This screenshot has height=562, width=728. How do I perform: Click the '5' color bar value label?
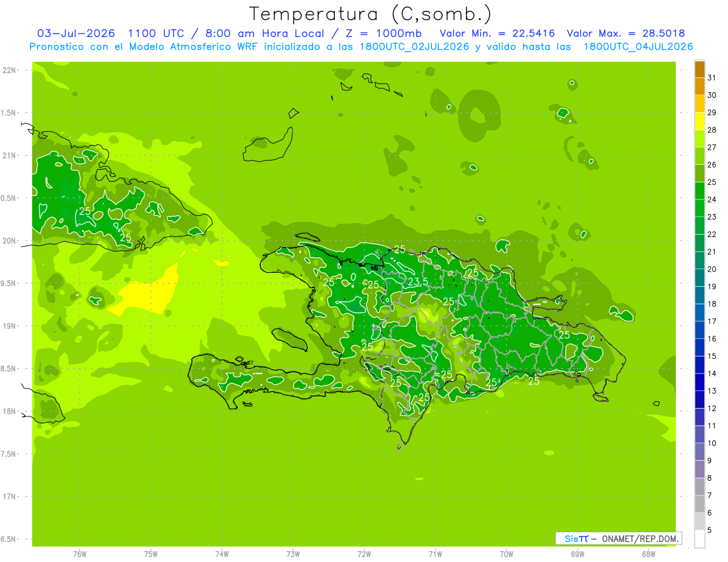709,530
